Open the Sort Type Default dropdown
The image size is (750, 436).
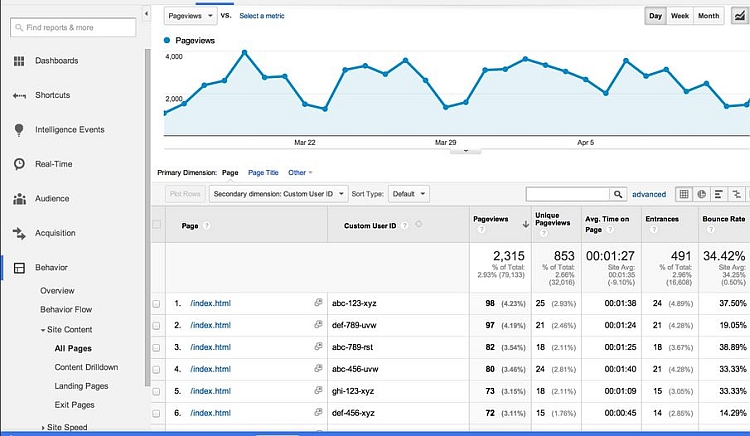point(409,194)
